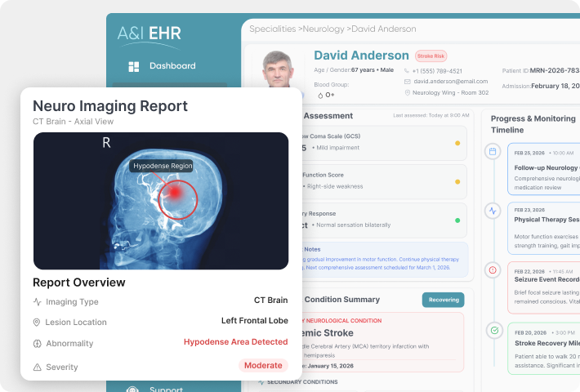580x392 pixels.
Task: Click the green checkmark icon on the timeline
Action: (x=494, y=330)
